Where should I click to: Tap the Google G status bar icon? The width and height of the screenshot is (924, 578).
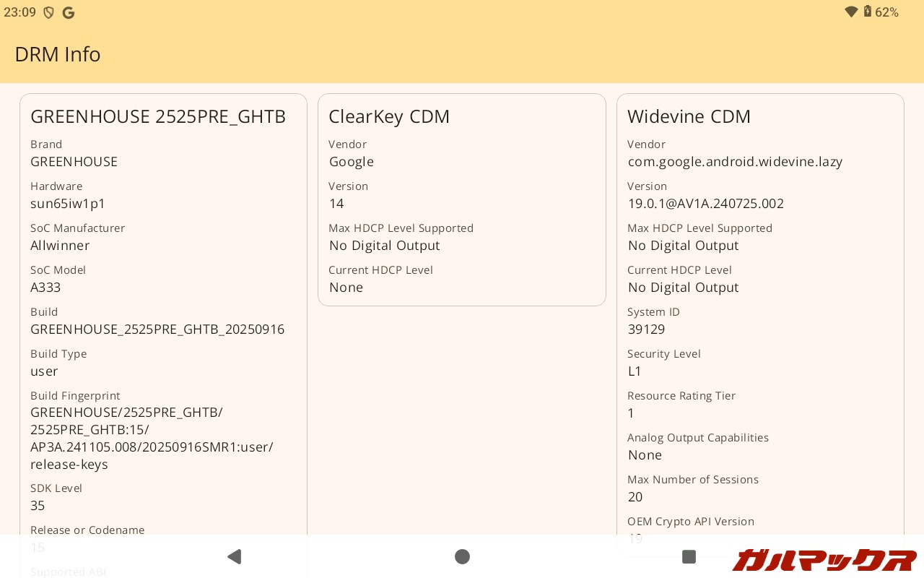pos(69,12)
